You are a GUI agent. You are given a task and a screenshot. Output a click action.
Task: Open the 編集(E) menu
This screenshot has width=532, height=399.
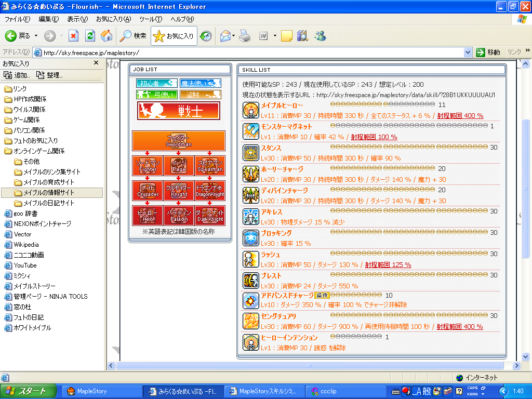[48, 19]
